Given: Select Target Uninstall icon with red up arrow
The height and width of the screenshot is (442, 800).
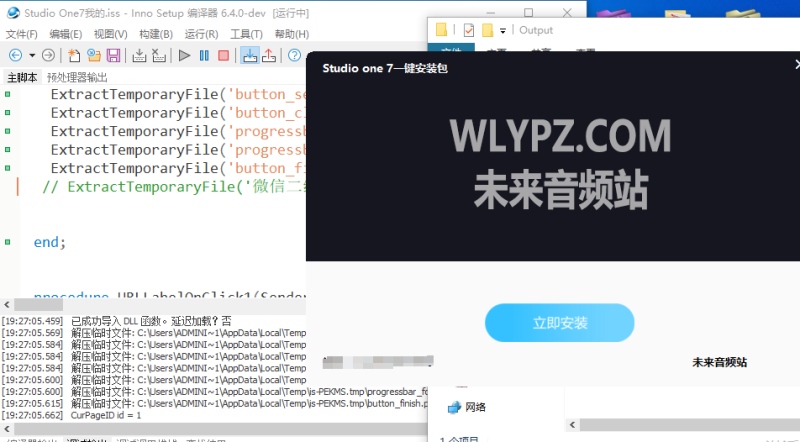Looking at the screenshot, I should (x=269, y=55).
